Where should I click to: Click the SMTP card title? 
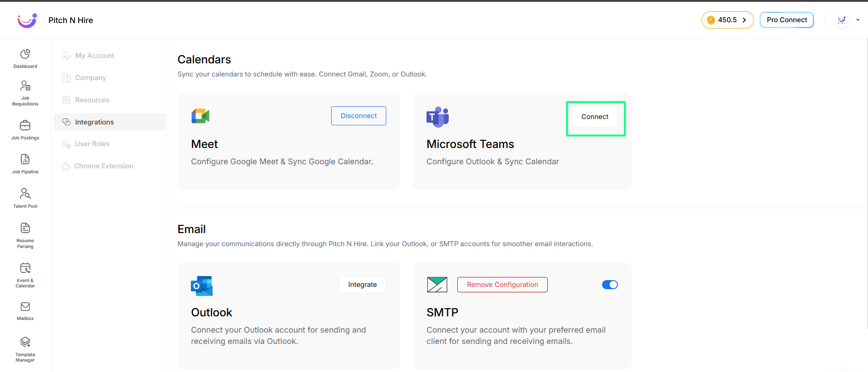pyautogui.click(x=442, y=312)
